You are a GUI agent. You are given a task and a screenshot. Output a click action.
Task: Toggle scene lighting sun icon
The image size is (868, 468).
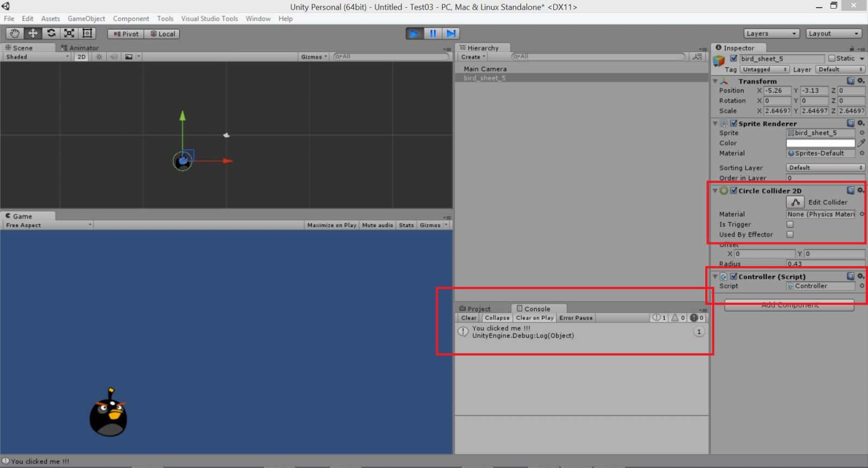click(x=99, y=57)
